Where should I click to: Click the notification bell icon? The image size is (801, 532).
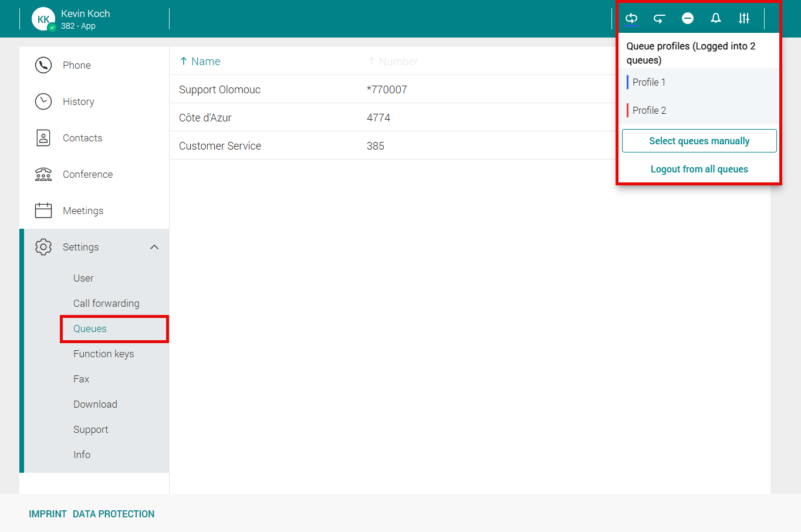point(715,18)
